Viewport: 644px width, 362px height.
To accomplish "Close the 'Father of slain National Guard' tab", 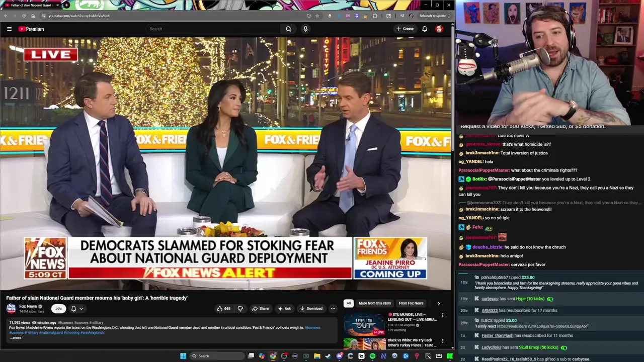I will point(57,5).
